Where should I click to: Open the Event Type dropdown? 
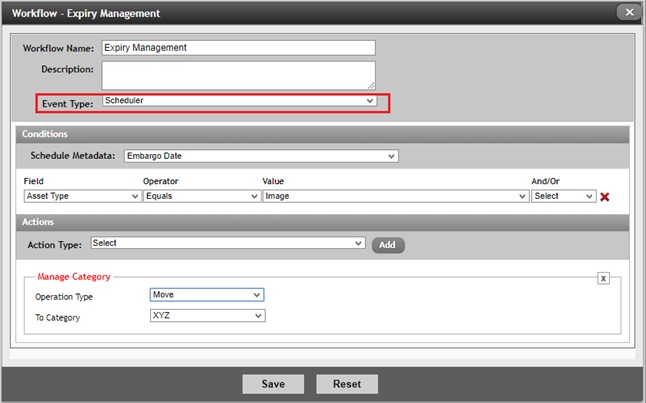[x=239, y=101]
